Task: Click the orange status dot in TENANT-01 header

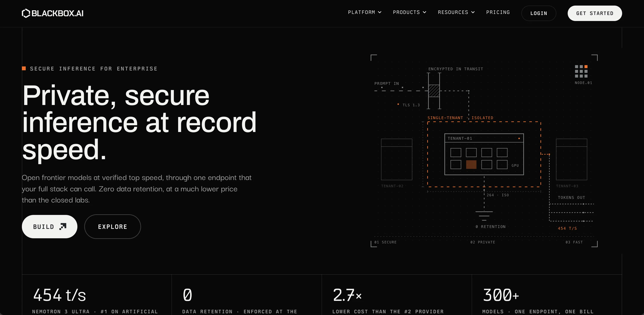Action: coord(519,138)
